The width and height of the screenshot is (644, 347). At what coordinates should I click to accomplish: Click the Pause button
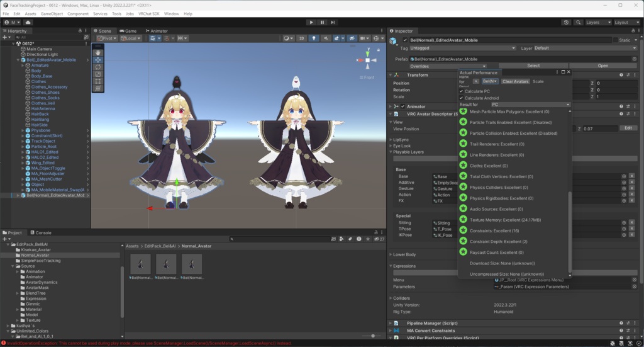[x=322, y=22]
